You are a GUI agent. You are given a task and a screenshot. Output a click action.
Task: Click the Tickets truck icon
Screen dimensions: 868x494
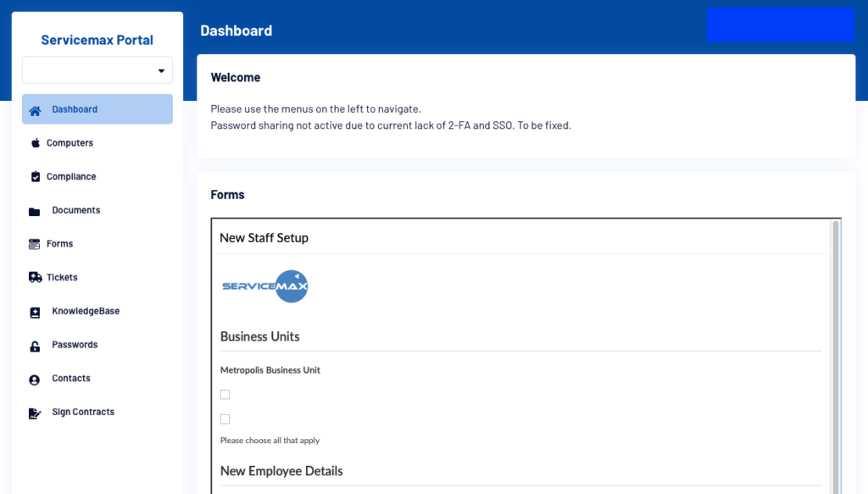(35, 277)
